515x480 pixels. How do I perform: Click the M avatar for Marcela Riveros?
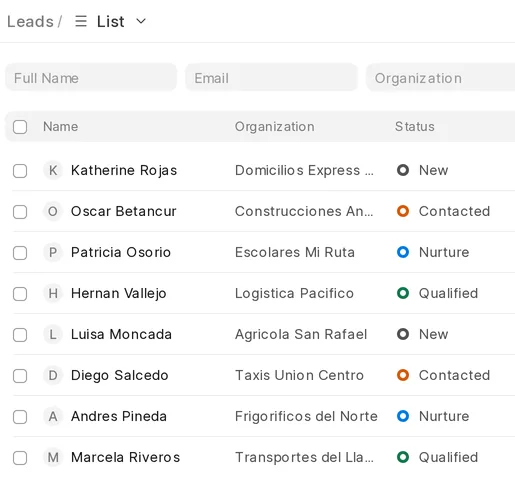point(53,457)
